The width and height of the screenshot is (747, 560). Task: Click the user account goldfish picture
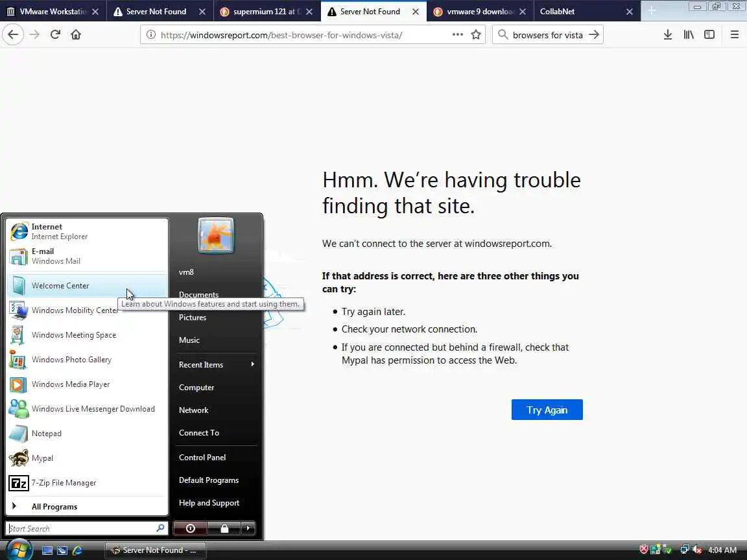point(216,235)
